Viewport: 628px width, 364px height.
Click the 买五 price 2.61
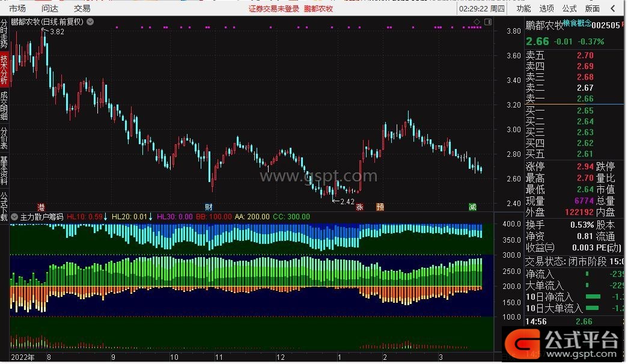(x=585, y=154)
